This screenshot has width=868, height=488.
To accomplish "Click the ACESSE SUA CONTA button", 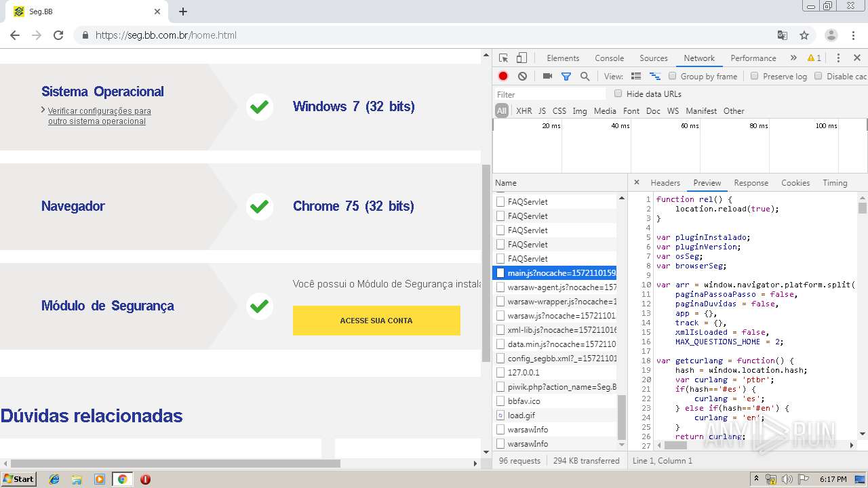I will (x=376, y=321).
